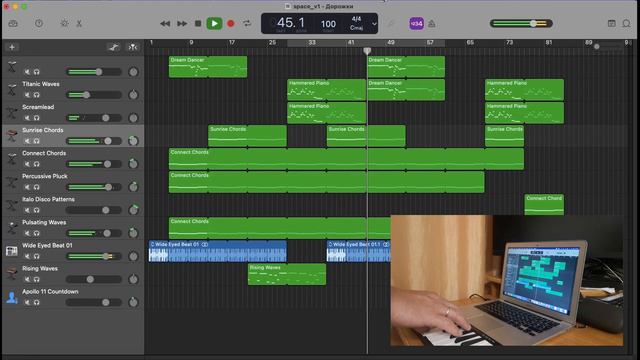This screenshot has height=360, width=640.
Task: Solo the Rising Waves track
Action: tap(37, 279)
